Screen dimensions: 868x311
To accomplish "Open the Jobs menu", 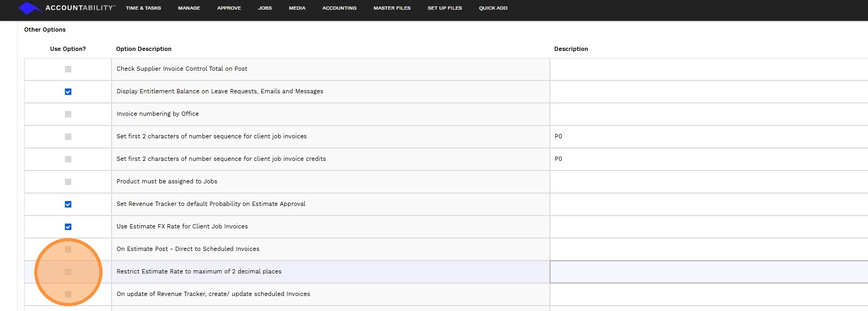I will (x=265, y=8).
